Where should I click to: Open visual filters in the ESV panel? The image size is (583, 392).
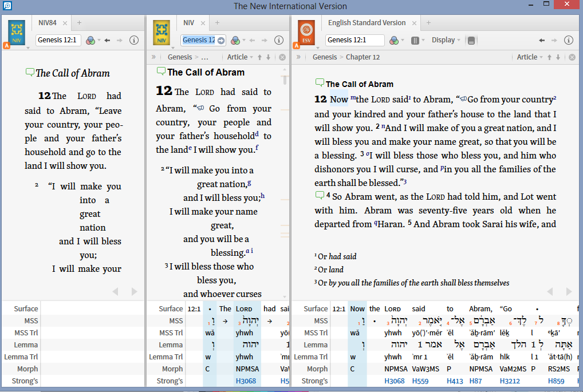click(394, 40)
